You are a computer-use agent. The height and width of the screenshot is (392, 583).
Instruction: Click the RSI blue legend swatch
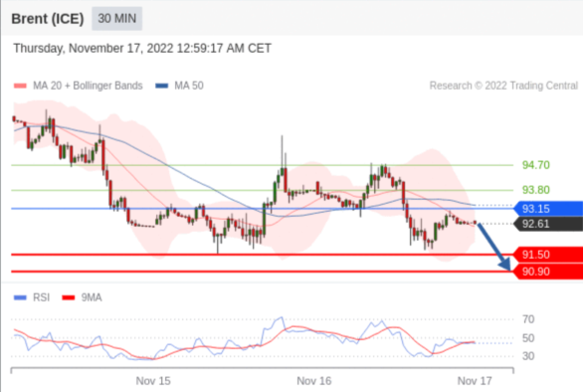tap(20, 297)
